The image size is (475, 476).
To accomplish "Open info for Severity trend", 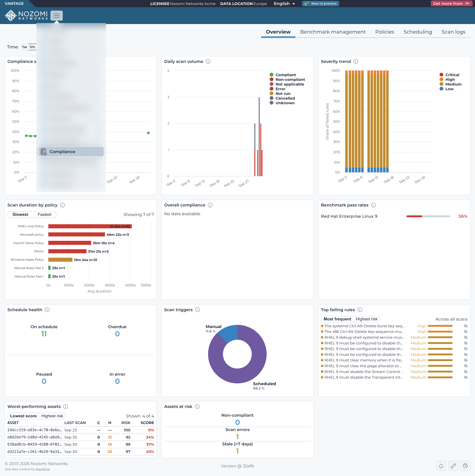I will pyautogui.click(x=356, y=61).
